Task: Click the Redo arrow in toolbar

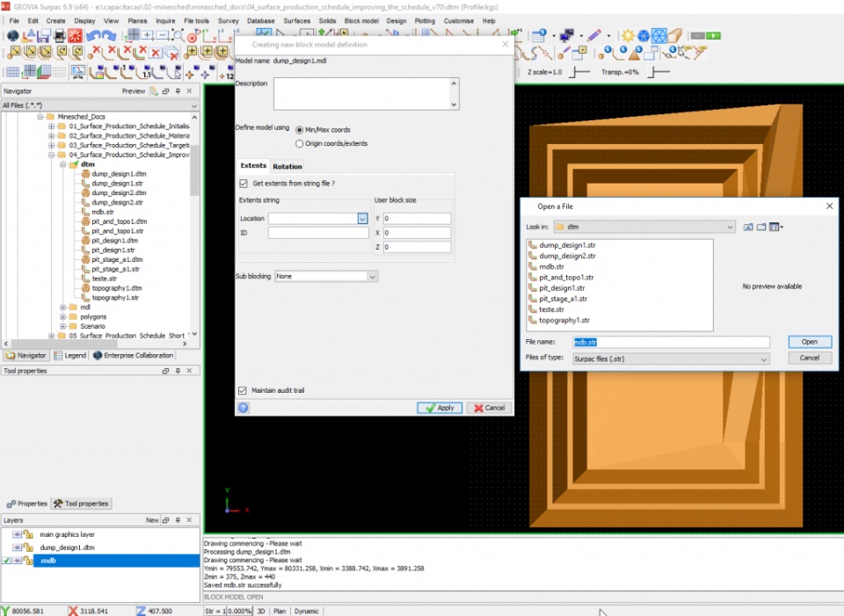Action: [108, 36]
